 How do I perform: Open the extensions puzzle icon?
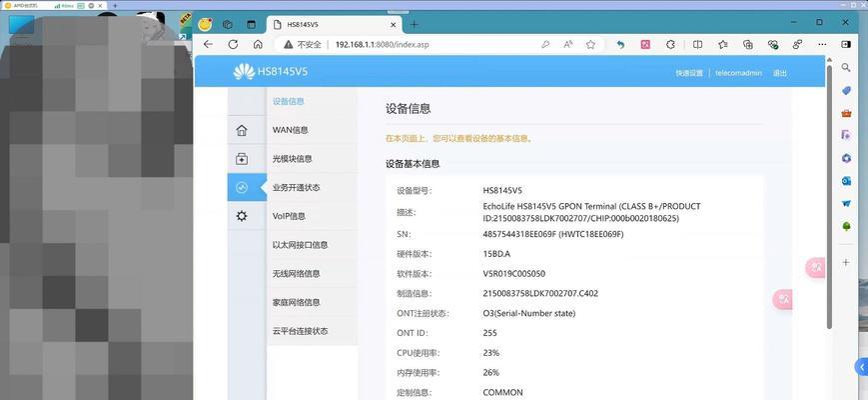670,45
